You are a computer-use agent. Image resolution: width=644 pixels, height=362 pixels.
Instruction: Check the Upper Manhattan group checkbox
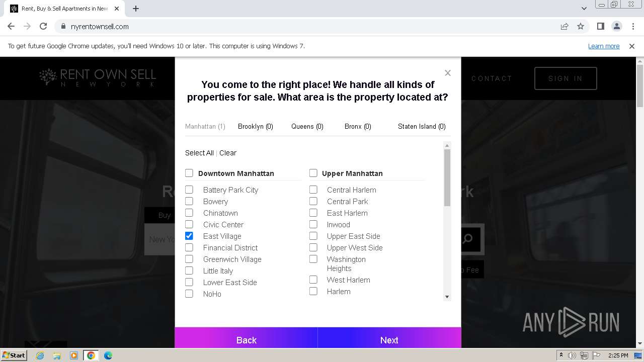pos(313,173)
